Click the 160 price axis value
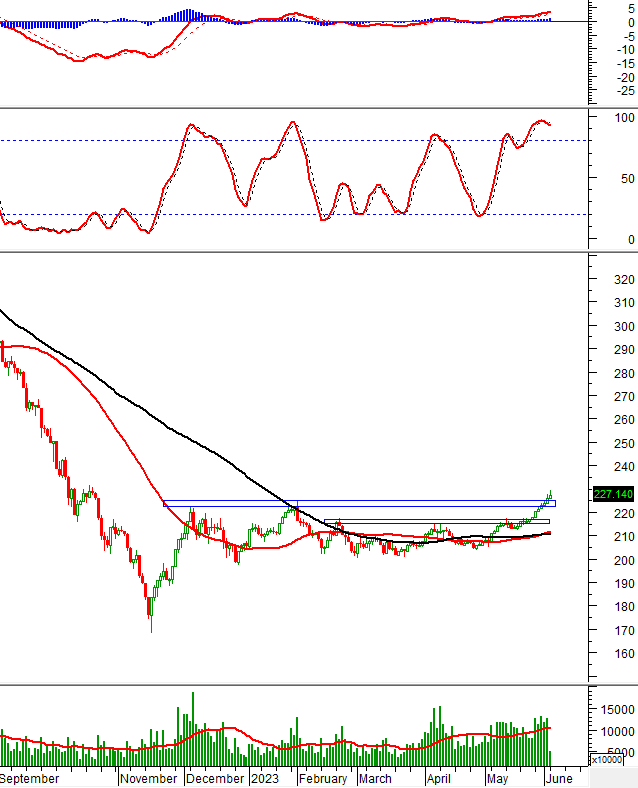The height and width of the screenshot is (788, 638). (624, 654)
